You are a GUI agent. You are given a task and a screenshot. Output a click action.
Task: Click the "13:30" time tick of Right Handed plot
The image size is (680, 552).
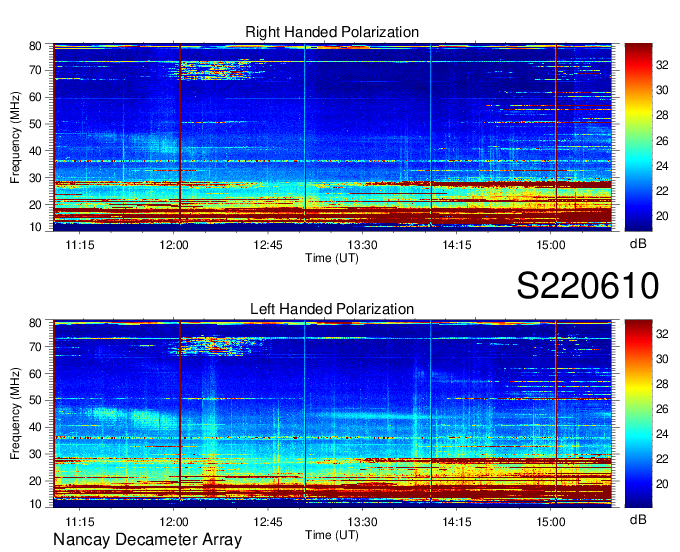363,245
